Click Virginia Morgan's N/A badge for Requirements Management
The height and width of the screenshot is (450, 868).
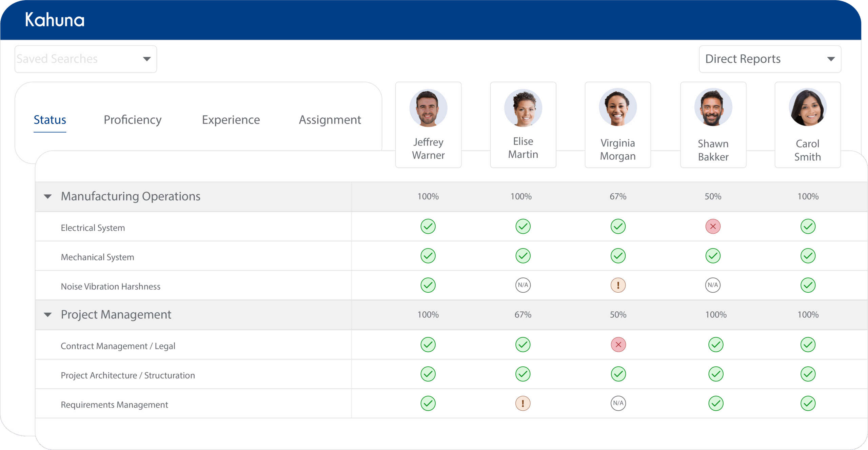pyautogui.click(x=618, y=404)
